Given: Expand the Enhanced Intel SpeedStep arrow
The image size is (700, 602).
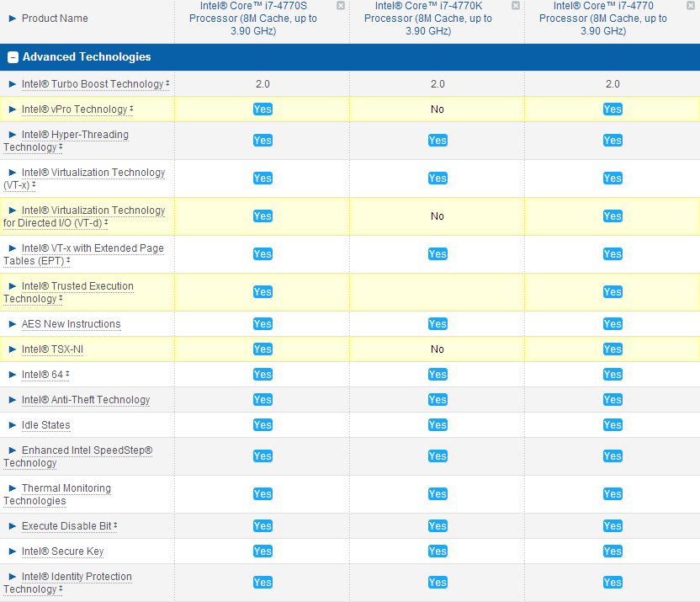Looking at the screenshot, I should click(13, 450).
